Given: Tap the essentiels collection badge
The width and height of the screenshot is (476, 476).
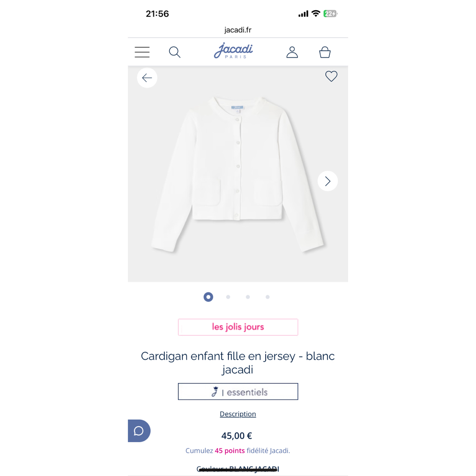Looking at the screenshot, I should 238,392.
